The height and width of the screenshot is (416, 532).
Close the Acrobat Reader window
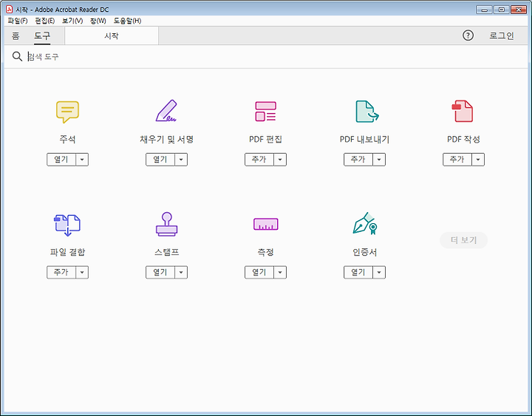(x=519, y=10)
